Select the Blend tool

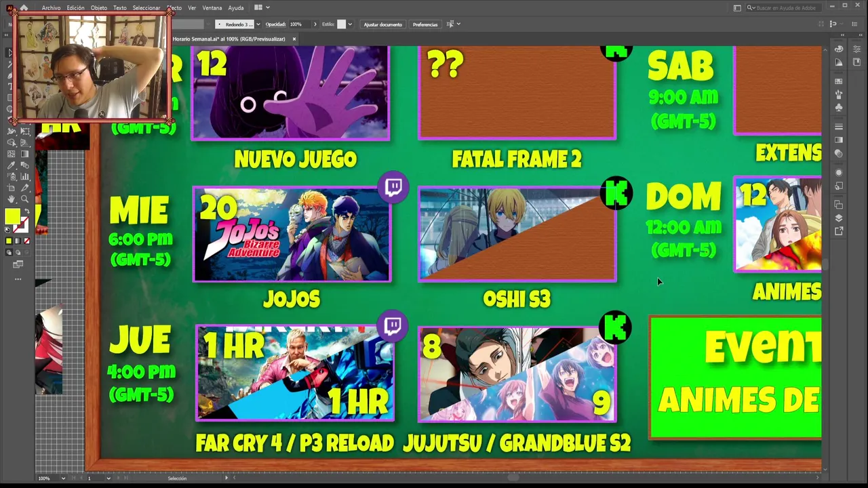24,165
